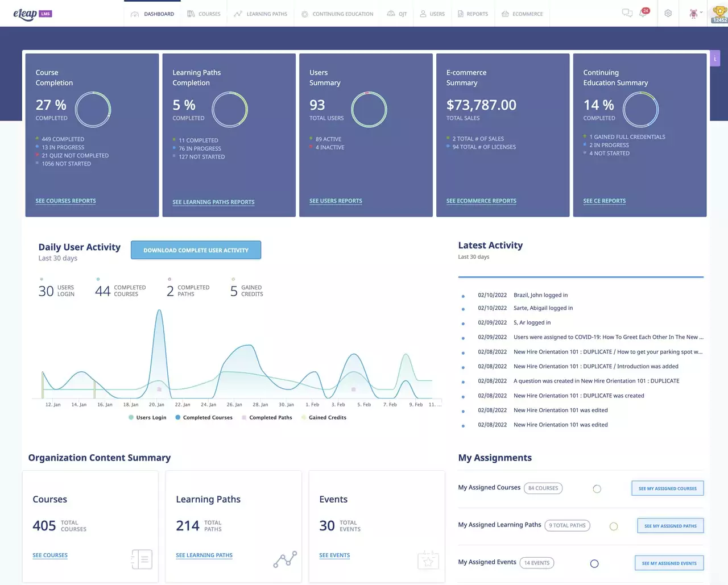Click See My Assigned Events button
The image size is (728, 585).
click(x=669, y=563)
